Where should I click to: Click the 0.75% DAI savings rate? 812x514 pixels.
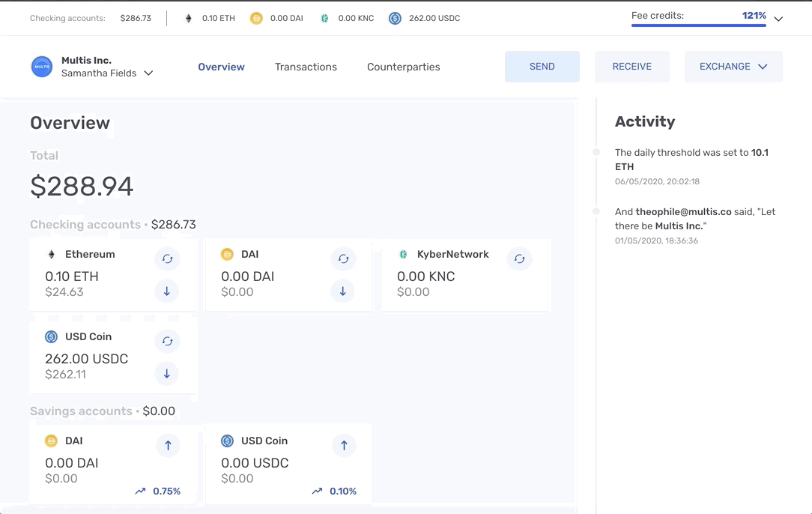point(167,492)
